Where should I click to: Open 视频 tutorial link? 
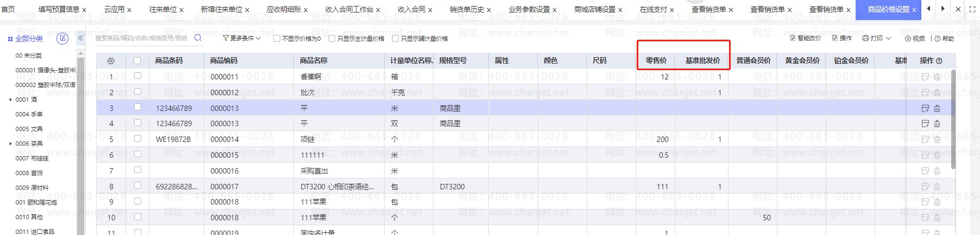click(x=915, y=38)
